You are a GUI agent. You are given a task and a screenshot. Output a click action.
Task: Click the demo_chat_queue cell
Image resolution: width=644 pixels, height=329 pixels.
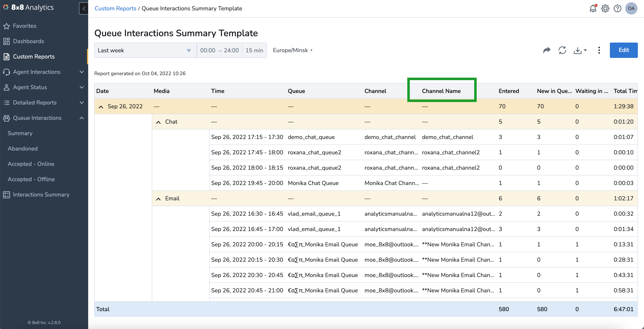[x=311, y=137]
